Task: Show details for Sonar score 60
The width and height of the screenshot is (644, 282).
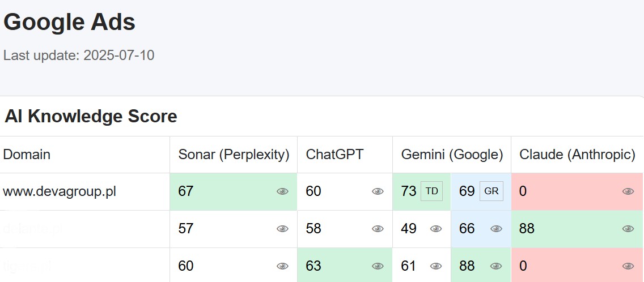Action: point(282,266)
